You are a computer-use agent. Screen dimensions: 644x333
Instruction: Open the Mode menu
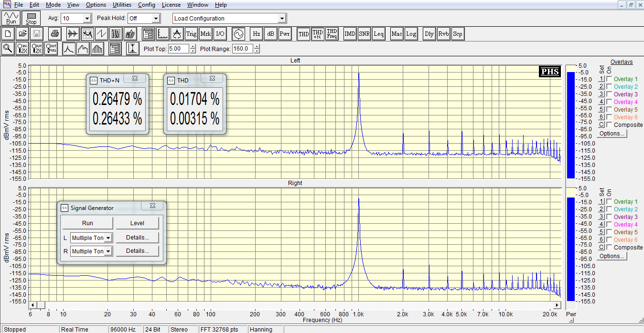(x=53, y=5)
